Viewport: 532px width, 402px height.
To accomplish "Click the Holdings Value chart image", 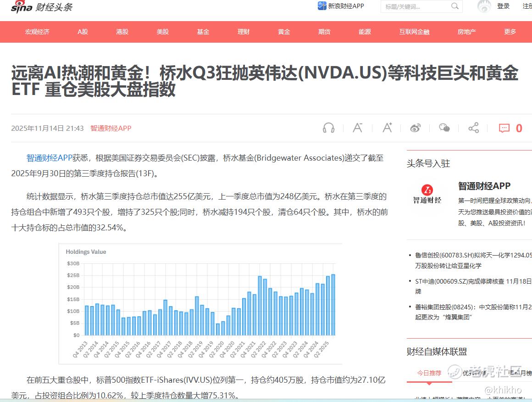I will pyautogui.click(x=200, y=303).
